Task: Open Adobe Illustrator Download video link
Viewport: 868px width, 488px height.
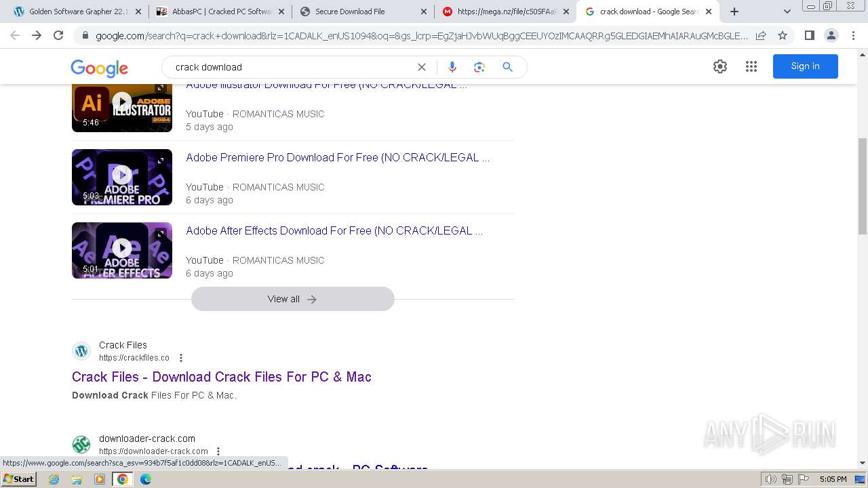Action: (326, 87)
